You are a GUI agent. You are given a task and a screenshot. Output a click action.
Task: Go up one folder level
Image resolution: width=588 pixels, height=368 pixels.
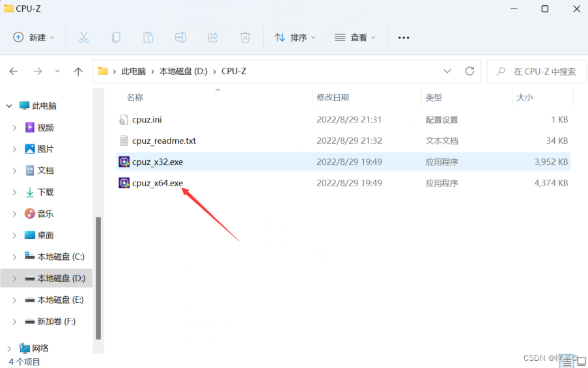pyautogui.click(x=78, y=71)
